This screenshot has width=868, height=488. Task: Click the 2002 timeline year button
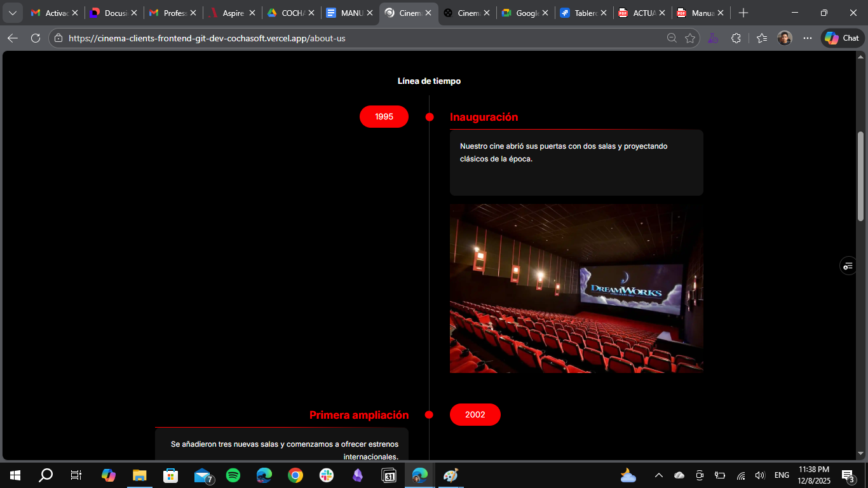click(x=475, y=414)
